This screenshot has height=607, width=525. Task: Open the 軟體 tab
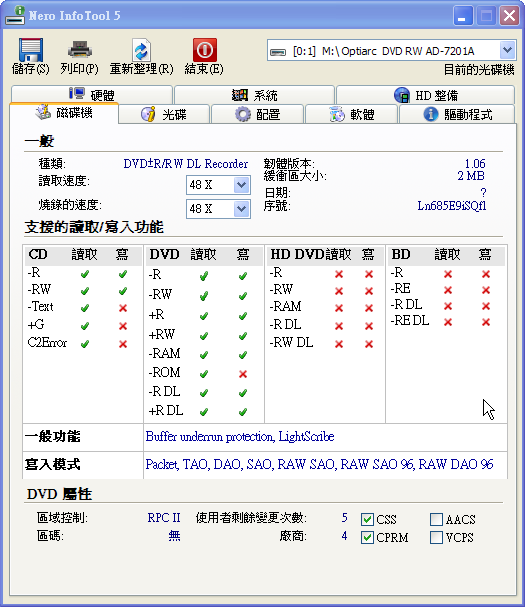pos(352,114)
